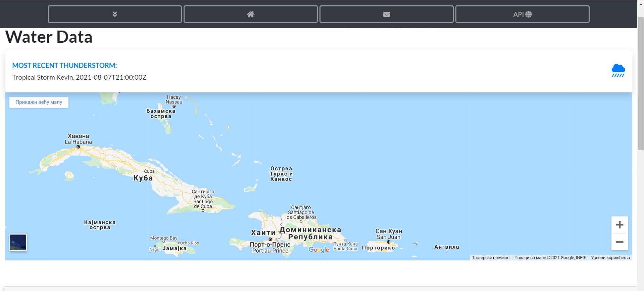The image size is (644, 291).
Task: Switch to satellite view thumbnail
Action: coord(18,242)
